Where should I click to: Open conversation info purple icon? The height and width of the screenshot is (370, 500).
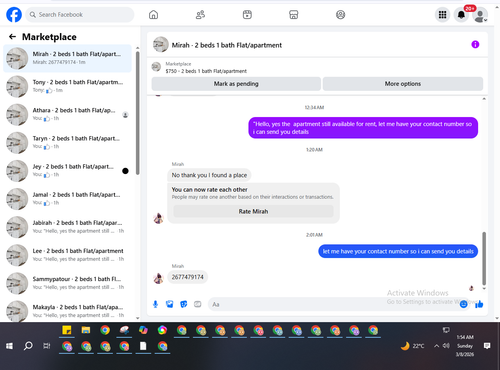click(475, 44)
